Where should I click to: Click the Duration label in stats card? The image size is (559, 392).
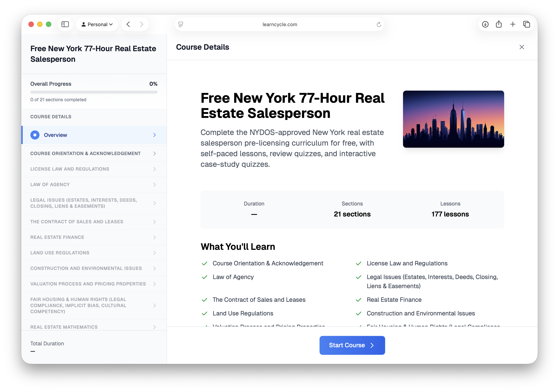(x=254, y=204)
